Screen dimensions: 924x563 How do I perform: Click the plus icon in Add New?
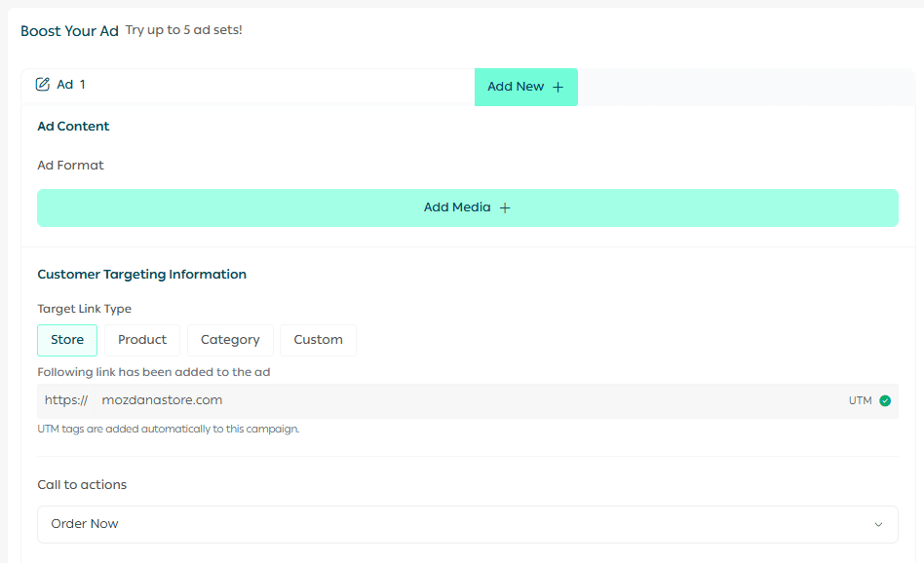pyautogui.click(x=558, y=87)
